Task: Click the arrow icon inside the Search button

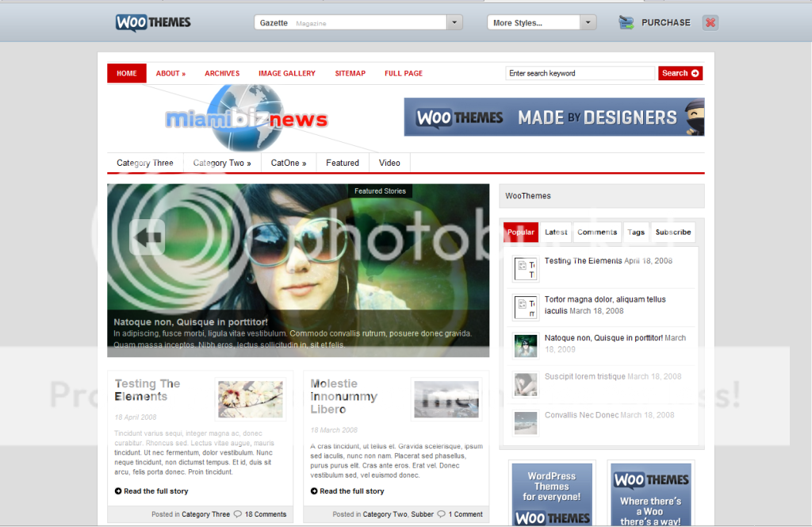Action: (695, 73)
